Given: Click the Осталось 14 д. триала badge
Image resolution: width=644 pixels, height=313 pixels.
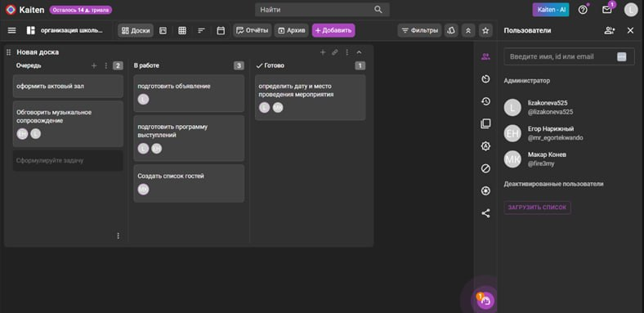Looking at the screenshot, I should (81, 10).
